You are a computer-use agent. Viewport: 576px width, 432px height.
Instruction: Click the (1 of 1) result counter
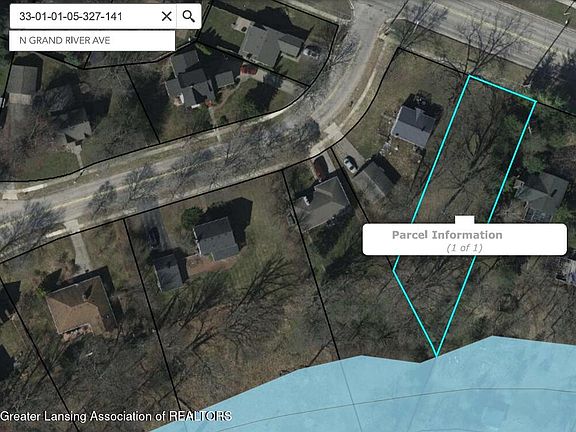click(464, 248)
